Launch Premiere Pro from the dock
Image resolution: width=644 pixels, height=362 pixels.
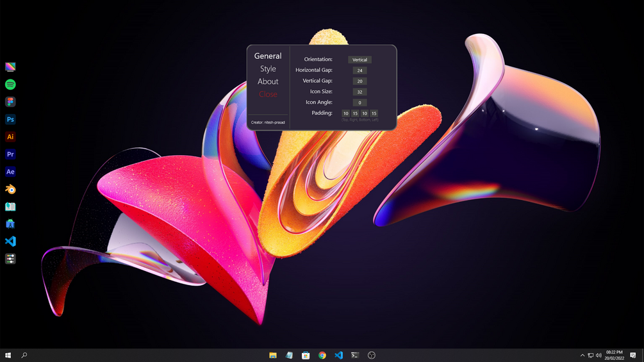pos(10,154)
